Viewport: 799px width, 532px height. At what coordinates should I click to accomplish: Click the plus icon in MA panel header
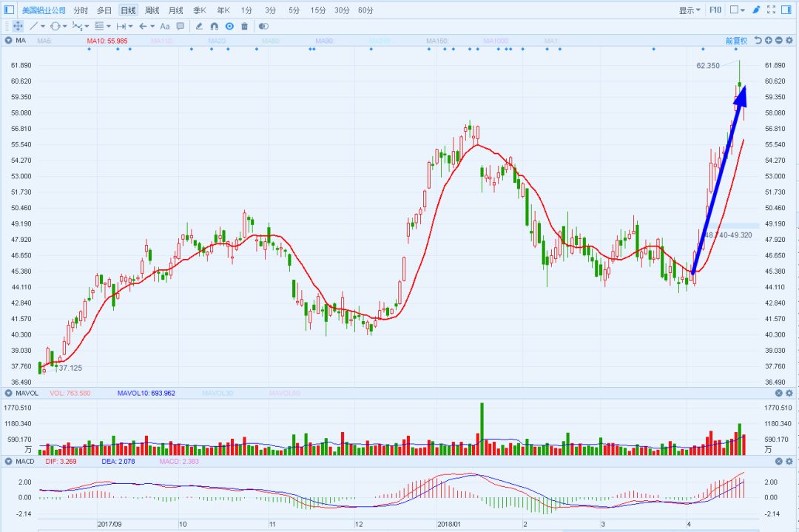click(x=769, y=40)
